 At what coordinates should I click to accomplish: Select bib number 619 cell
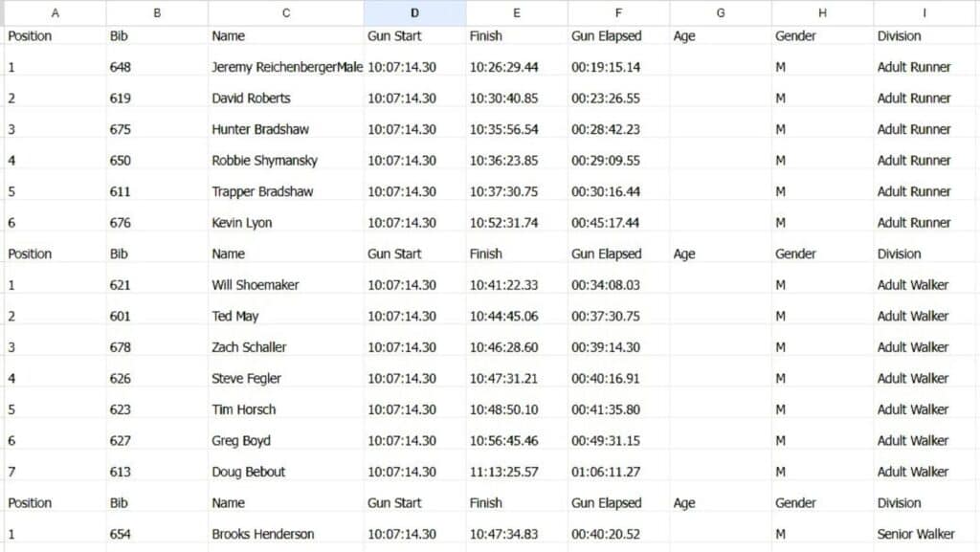157,98
